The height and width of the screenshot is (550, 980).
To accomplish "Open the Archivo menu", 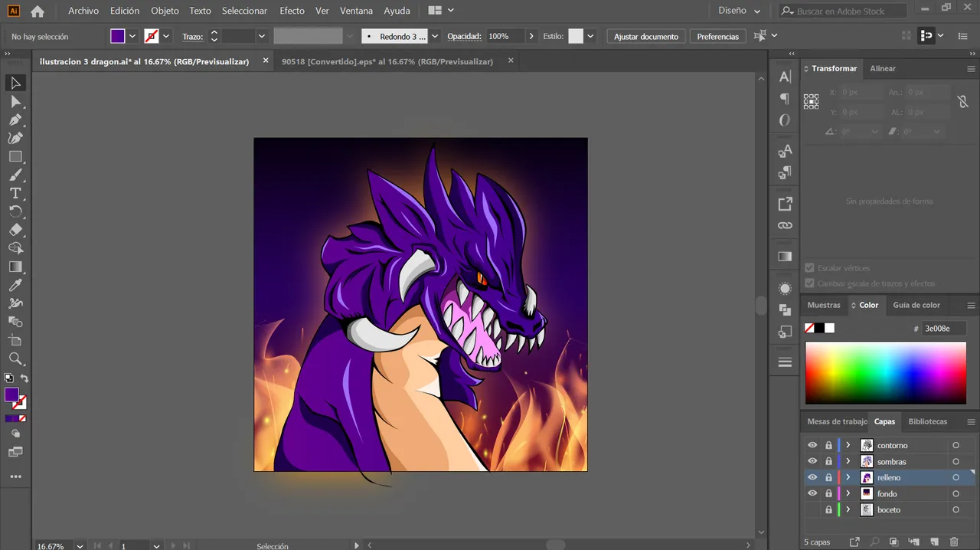I will (83, 11).
